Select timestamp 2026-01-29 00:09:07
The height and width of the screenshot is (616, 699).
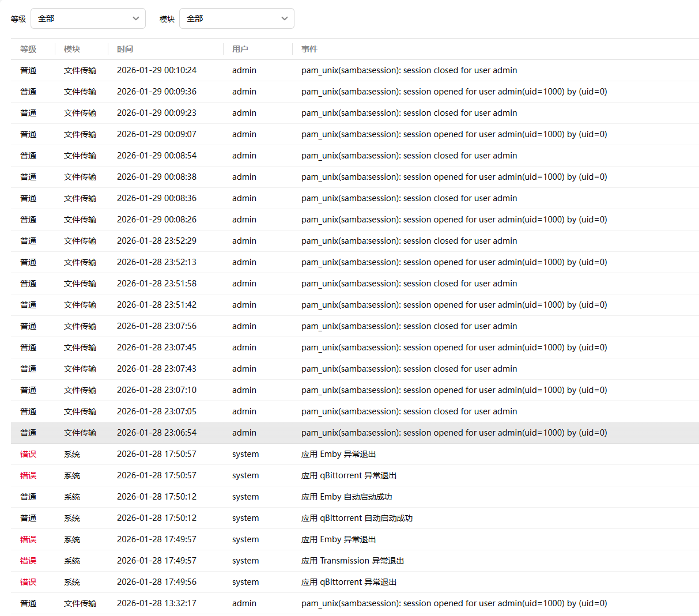tap(157, 134)
